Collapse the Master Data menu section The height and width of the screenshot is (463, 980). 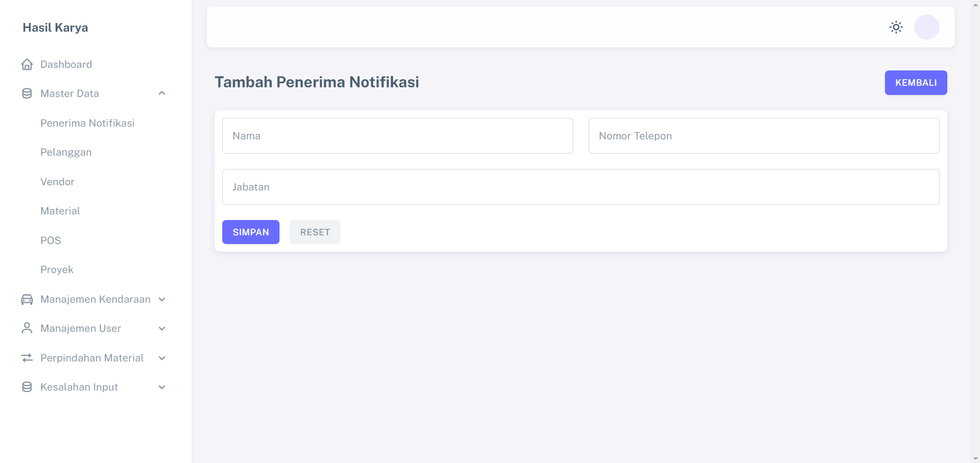[162, 93]
